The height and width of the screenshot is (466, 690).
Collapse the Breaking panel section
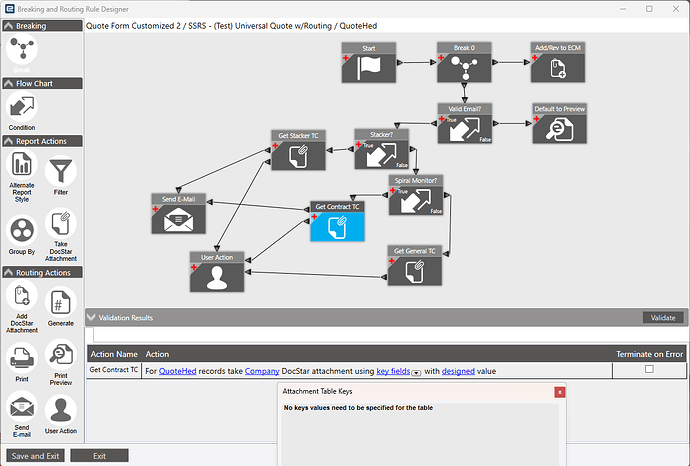(8, 26)
